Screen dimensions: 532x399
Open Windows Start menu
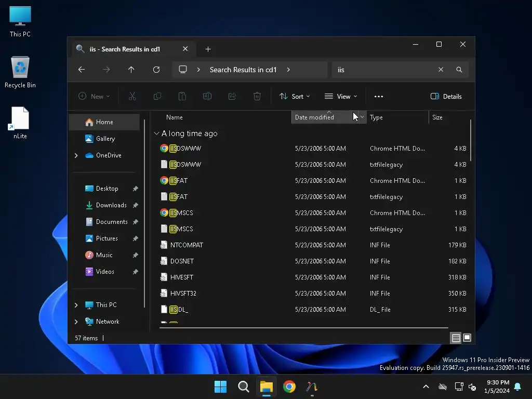[220, 387]
